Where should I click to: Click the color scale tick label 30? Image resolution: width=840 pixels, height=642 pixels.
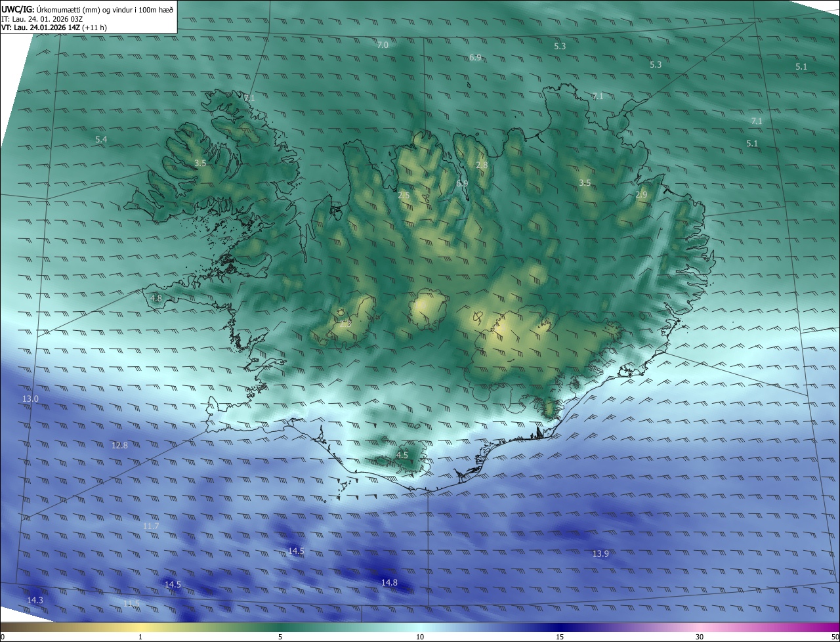(700, 637)
